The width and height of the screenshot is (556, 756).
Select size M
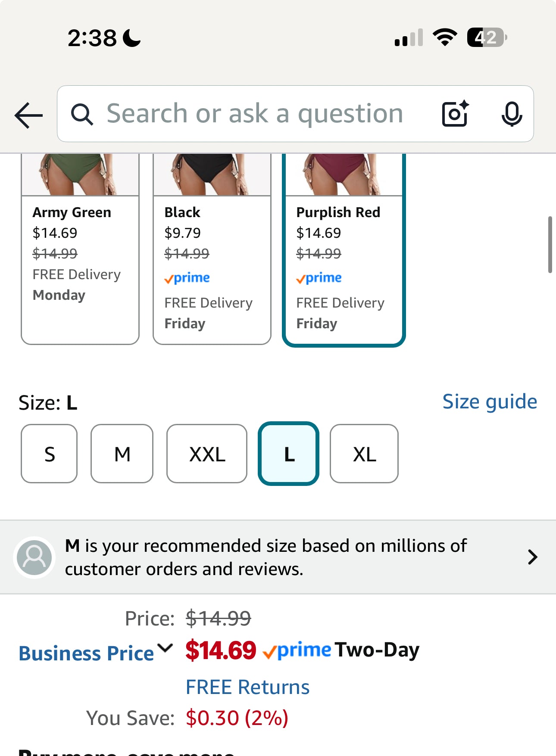[x=122, y=454]
